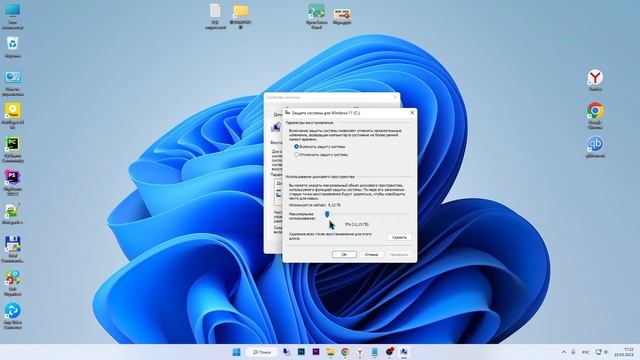
Task: Open the System Properties taskbar icon
Action: (404, 352)
